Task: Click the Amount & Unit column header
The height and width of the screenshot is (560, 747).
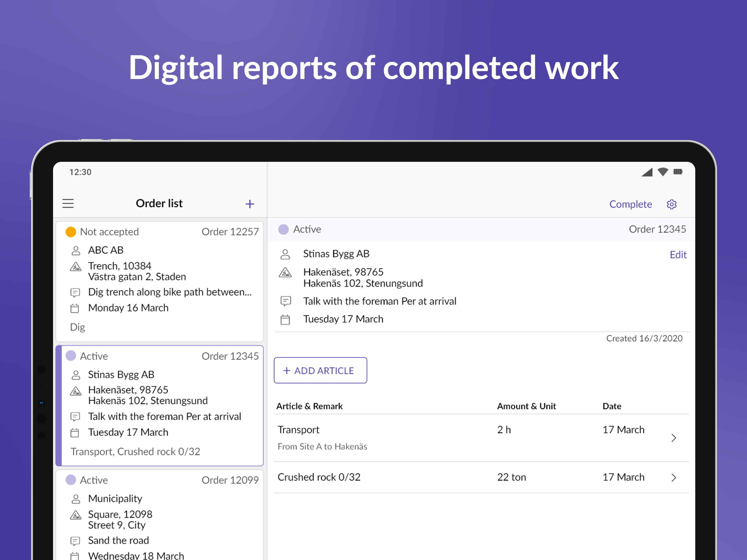Action: coord(526,406)
